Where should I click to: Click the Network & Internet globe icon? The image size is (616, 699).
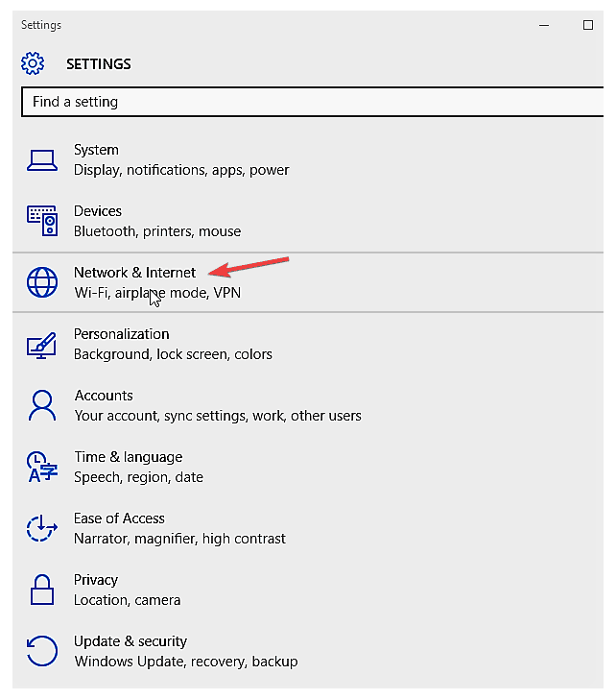(x=42, y=282)
